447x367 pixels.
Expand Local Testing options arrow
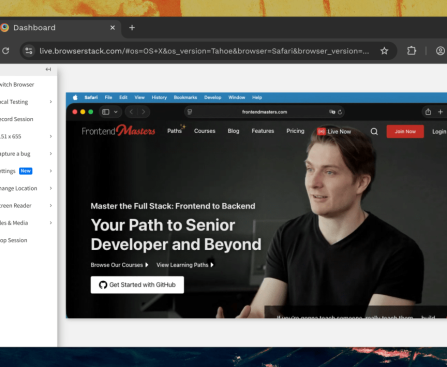tap(51, 102)
